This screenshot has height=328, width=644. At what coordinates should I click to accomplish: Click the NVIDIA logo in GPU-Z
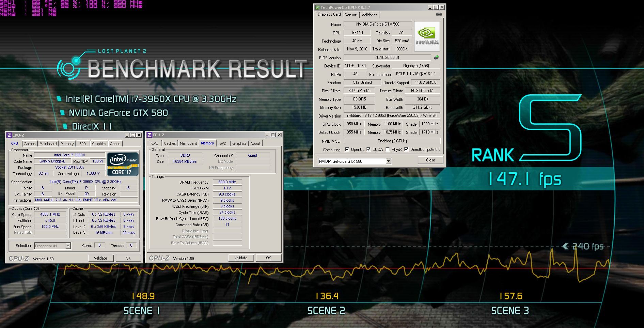tap(427, 36)
